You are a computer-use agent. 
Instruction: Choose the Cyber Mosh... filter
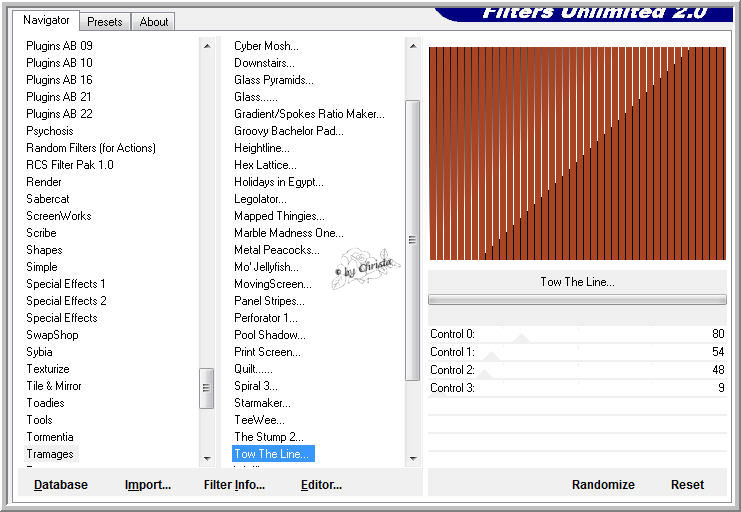(267, 46)
